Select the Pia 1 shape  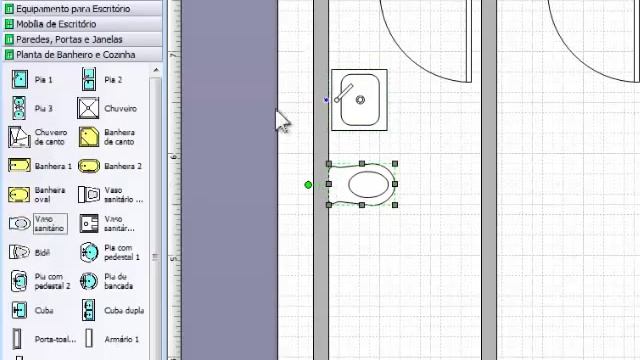coord(32,80)
